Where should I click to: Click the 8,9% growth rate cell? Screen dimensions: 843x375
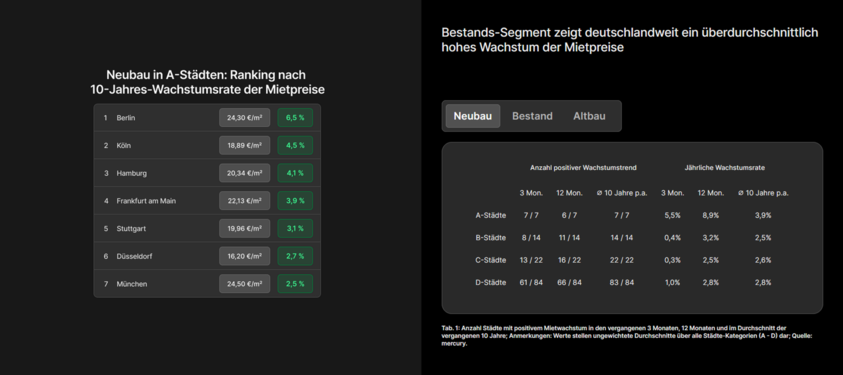tap(710, 215)
